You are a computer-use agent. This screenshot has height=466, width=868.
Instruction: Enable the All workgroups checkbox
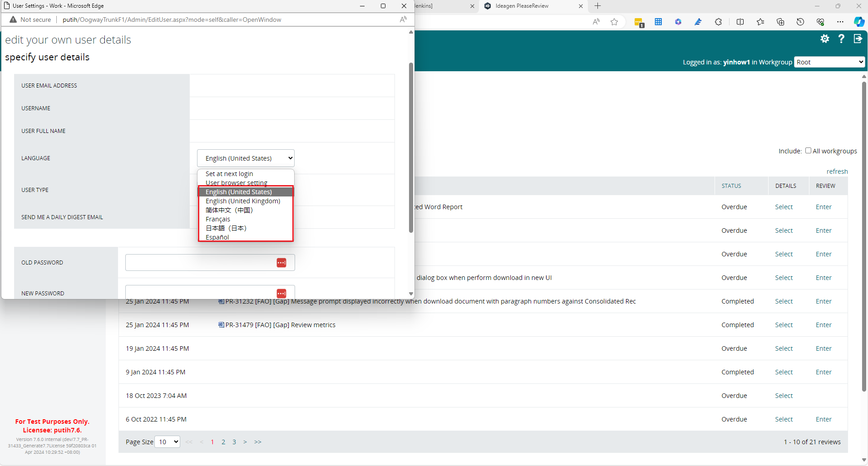[x=808, y=151]
